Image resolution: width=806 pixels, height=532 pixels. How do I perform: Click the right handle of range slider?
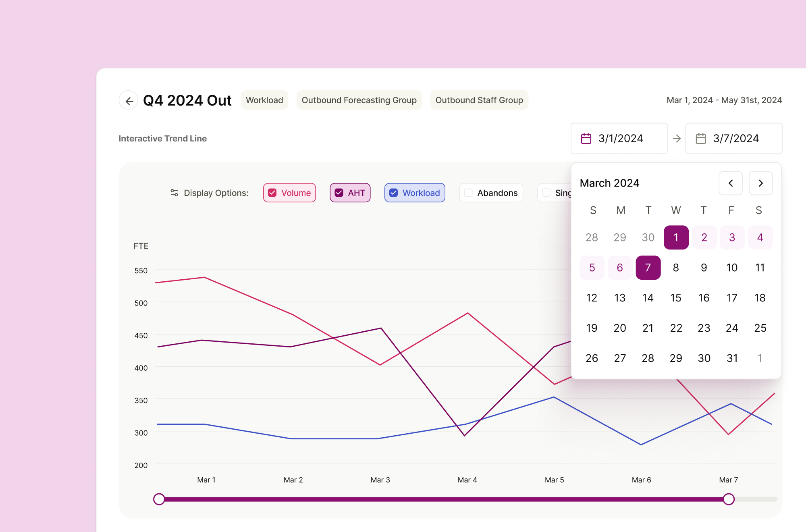(x=728, y=499)
